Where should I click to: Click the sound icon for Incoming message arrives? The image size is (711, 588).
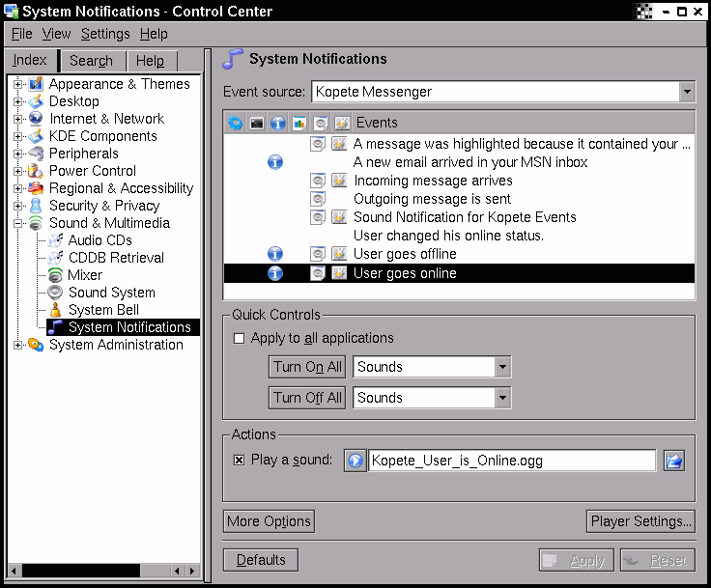tap(318, 181)
